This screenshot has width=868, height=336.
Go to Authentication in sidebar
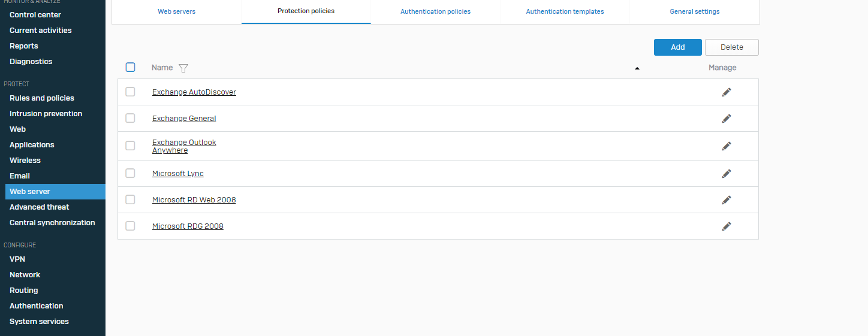pyautogui.click(x=36, y=305)
